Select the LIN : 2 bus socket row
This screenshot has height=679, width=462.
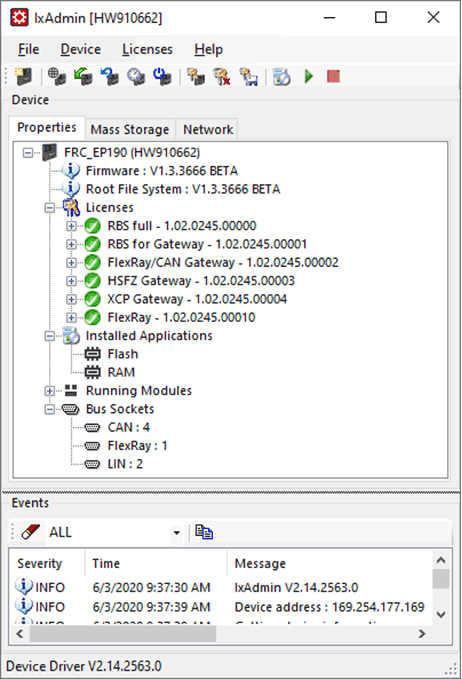125,464
